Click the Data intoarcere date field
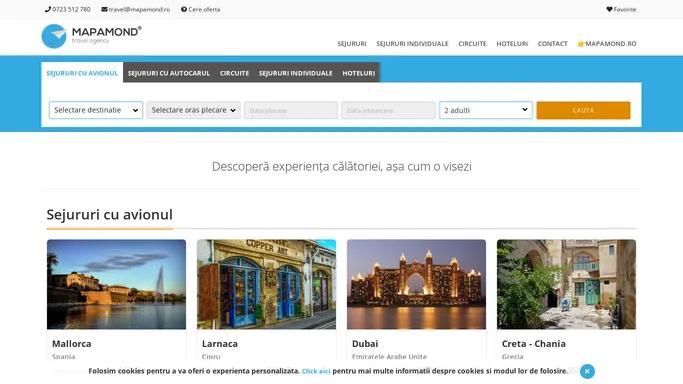Screen dimensions: 683x384 [389, 110]
